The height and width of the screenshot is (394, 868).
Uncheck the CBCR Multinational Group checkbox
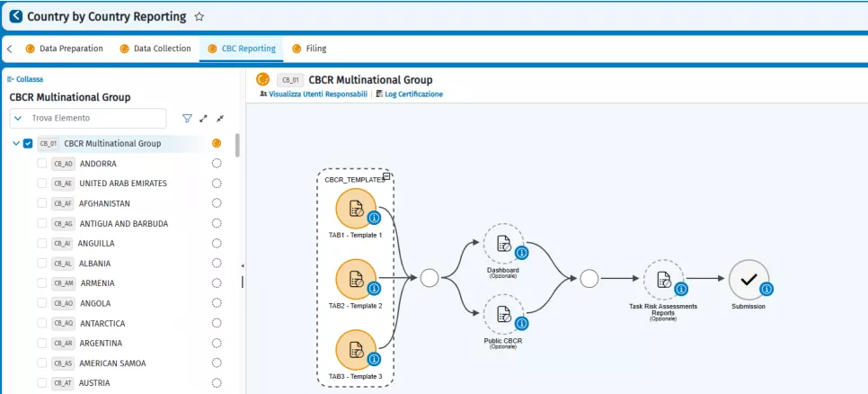[28, 144]
